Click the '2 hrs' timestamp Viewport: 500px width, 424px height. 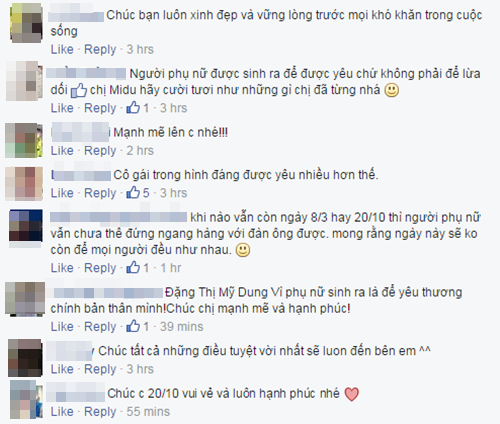pos(140,151)
